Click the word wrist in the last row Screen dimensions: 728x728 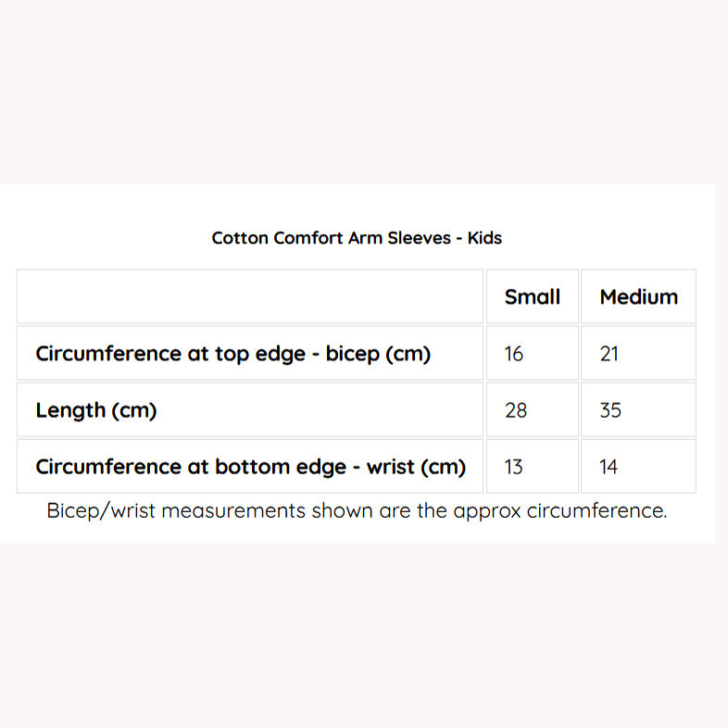click(x=390, y=467)
